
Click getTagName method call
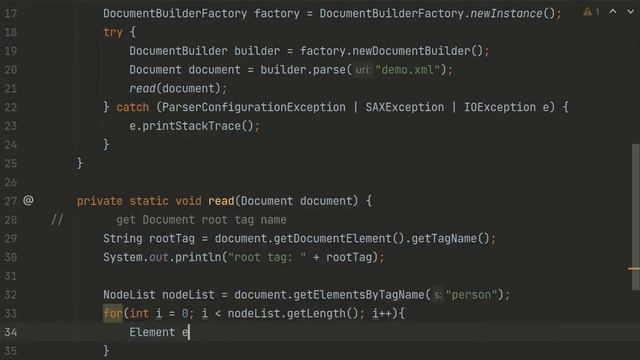tap(444, 238)
